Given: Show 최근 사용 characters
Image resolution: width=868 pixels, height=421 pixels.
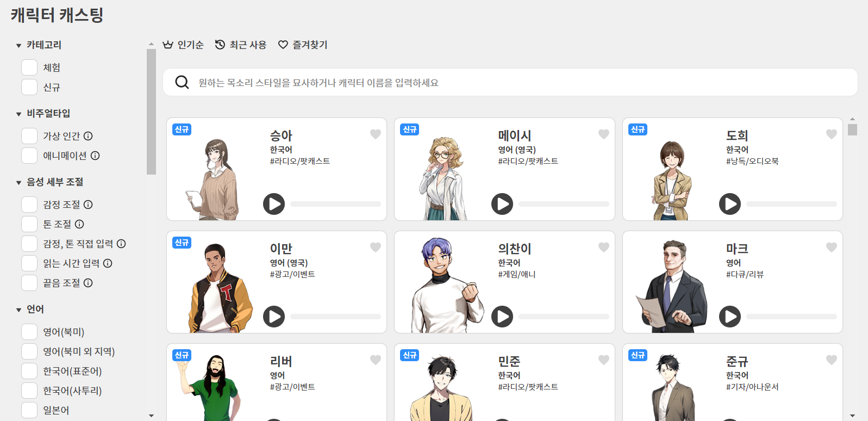Looking at the screenshot, I should (241, 45).
